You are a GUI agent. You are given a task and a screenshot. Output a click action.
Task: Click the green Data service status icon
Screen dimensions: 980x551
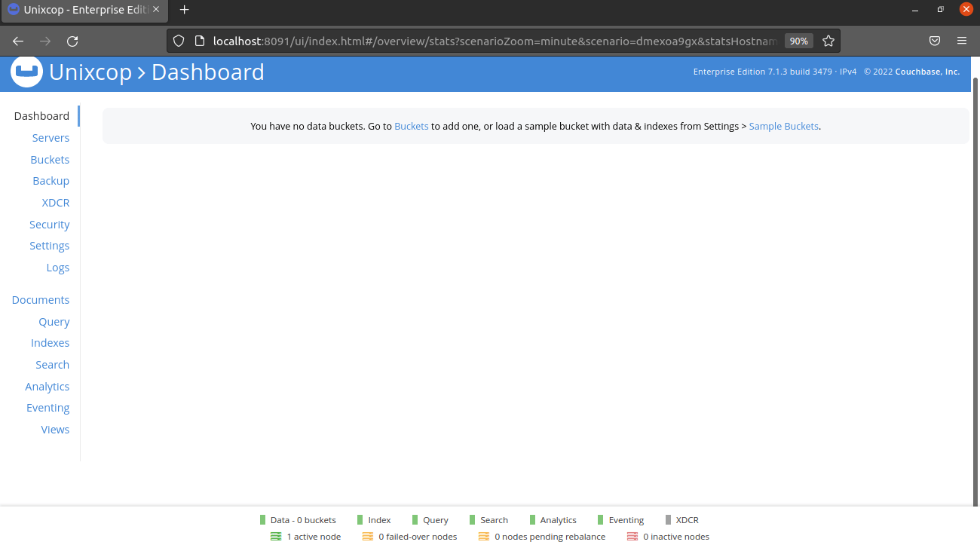[262, 520]
